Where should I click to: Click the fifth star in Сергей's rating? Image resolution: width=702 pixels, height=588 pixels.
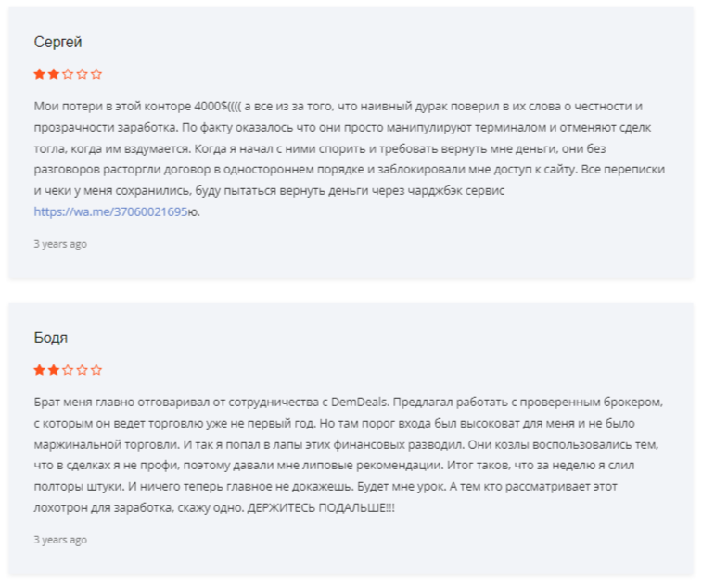pos(96,74)
